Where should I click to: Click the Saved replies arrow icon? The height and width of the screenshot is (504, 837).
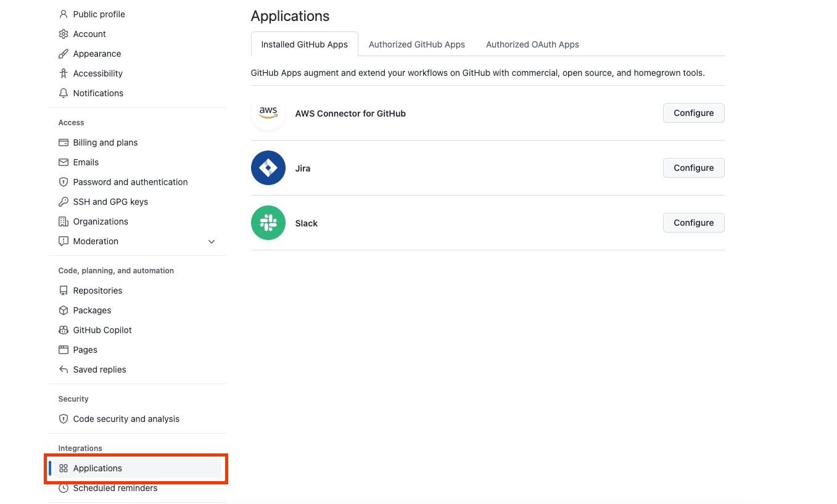(x=63, y=370)
